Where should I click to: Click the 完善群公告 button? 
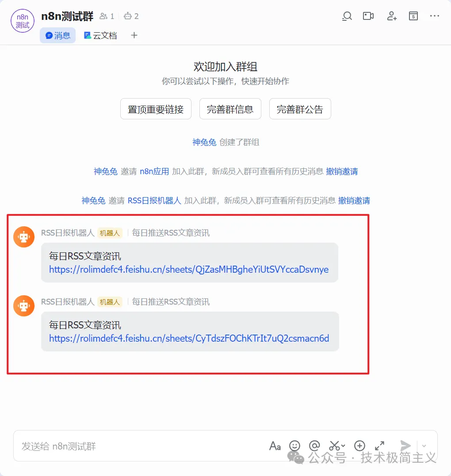coord(300,109)
